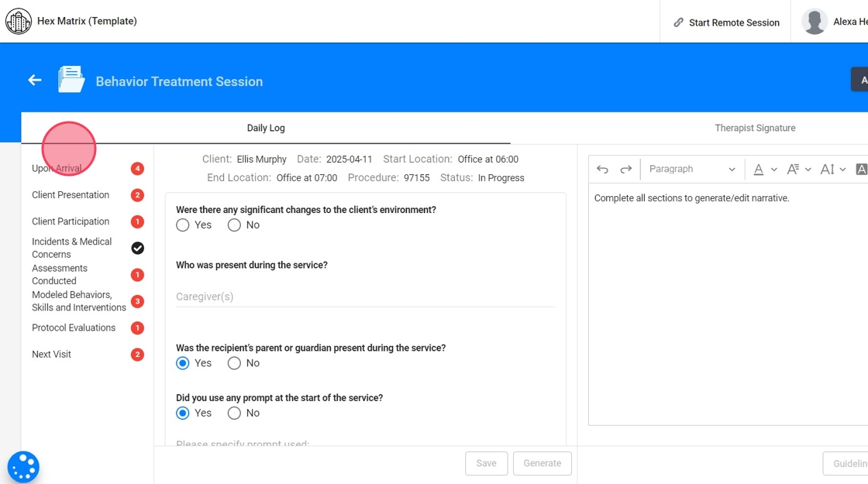
Task: Open the Client Presentation section
Action: click(71, 195)
